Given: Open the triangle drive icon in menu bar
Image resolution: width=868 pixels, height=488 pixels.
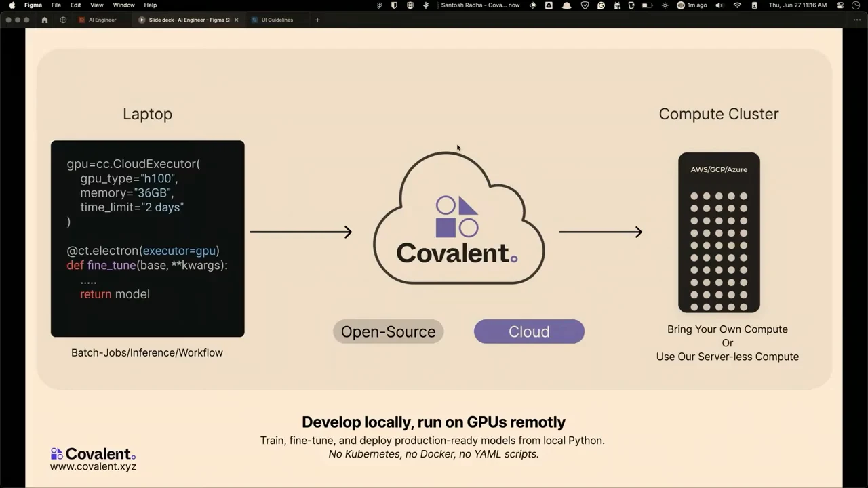Looking at the screenshot, I should pos(549,5).
